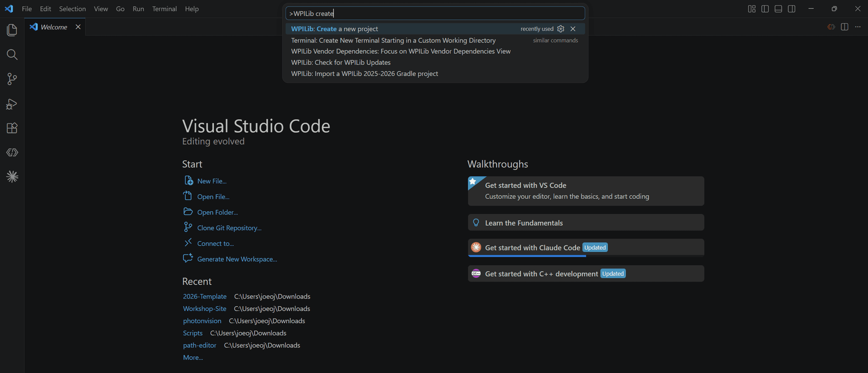868x373 pixels.
Task: Select WPILib: Create a new project command
Action: coord(435,29)
